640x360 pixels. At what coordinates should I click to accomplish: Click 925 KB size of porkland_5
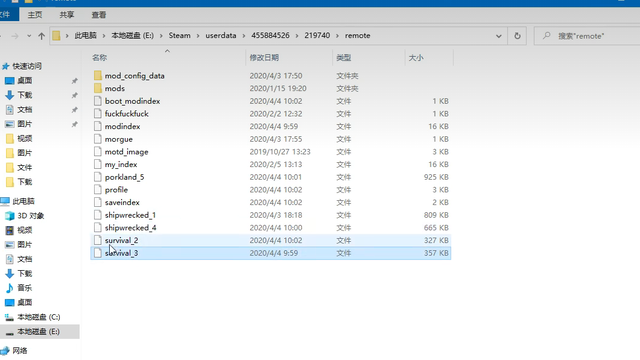(x=436, y=177)
